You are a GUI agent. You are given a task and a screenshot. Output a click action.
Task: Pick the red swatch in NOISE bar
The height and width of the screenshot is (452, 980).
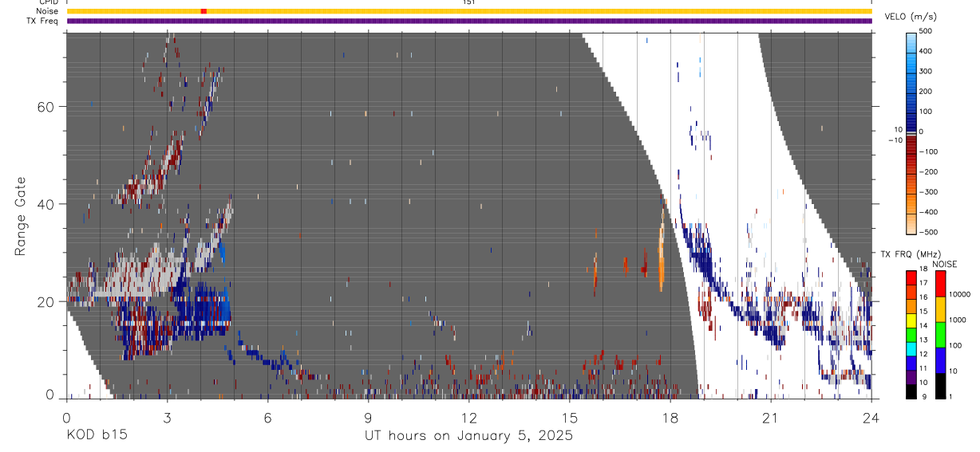[x=940, y=283]
